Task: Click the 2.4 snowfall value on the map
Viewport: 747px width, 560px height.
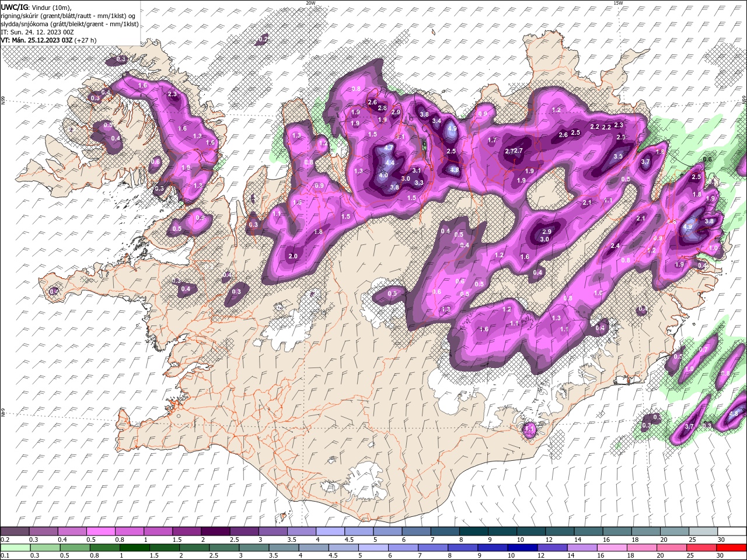Action: tap(615, 246)
